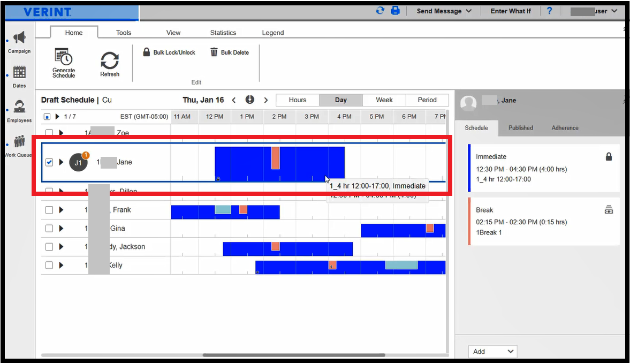
Task: Switch to Period view
Action: point(427,100)
